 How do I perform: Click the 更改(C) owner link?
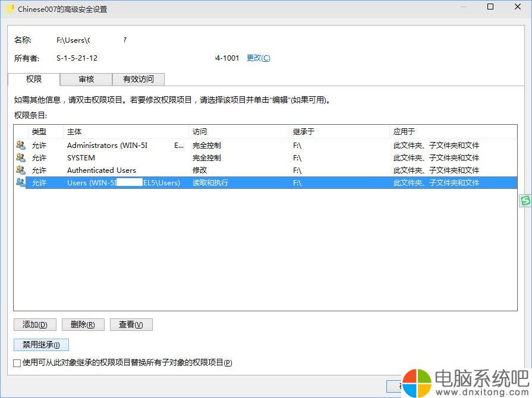[258, 58]
